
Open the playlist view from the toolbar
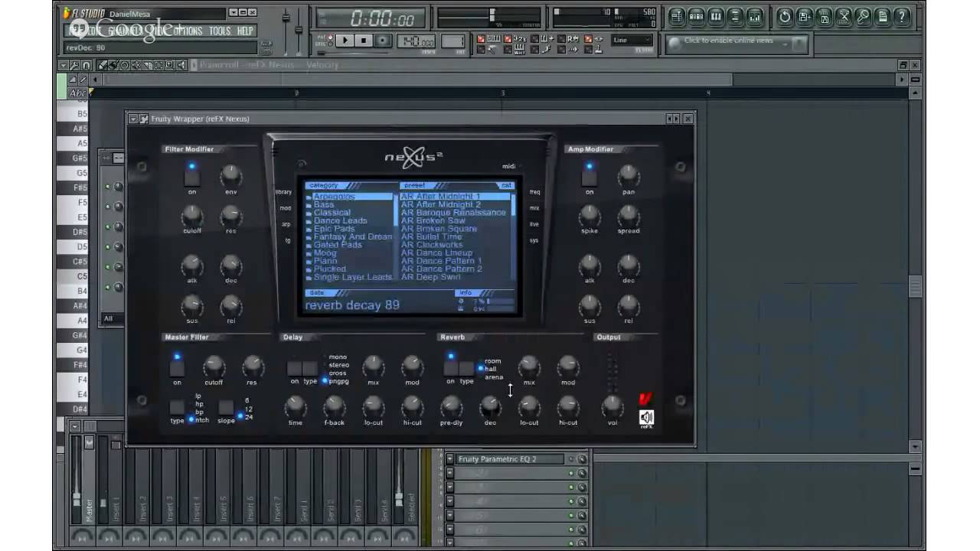click(x=676, y=16)
